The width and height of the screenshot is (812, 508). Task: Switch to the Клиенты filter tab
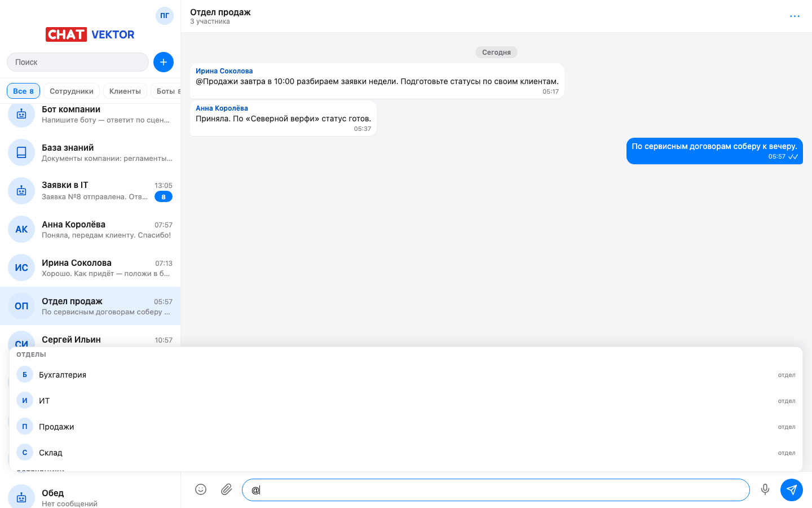point(125,91)
